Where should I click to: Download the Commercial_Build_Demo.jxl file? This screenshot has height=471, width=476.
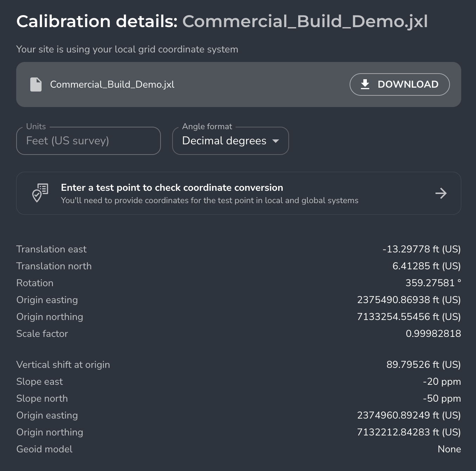tap(400, 84)
